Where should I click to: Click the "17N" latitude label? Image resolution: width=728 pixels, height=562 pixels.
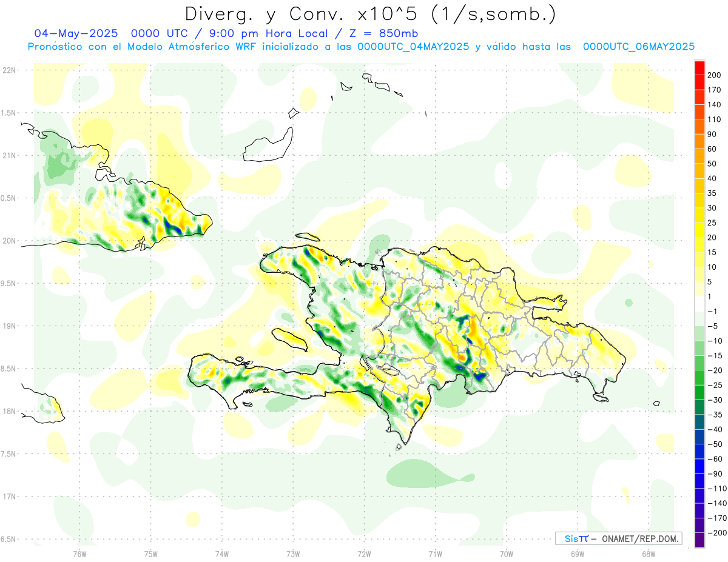9,497
